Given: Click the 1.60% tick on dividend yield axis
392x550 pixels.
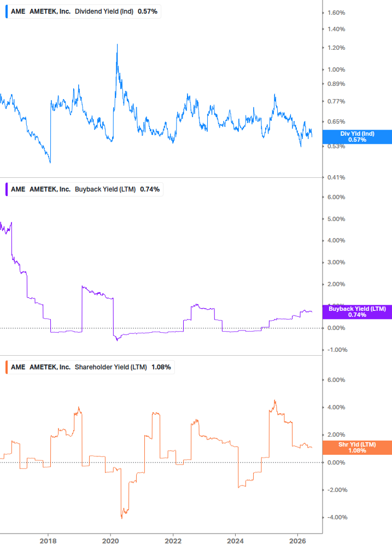Looking at the screenshot, I should (x=336, y=13).
